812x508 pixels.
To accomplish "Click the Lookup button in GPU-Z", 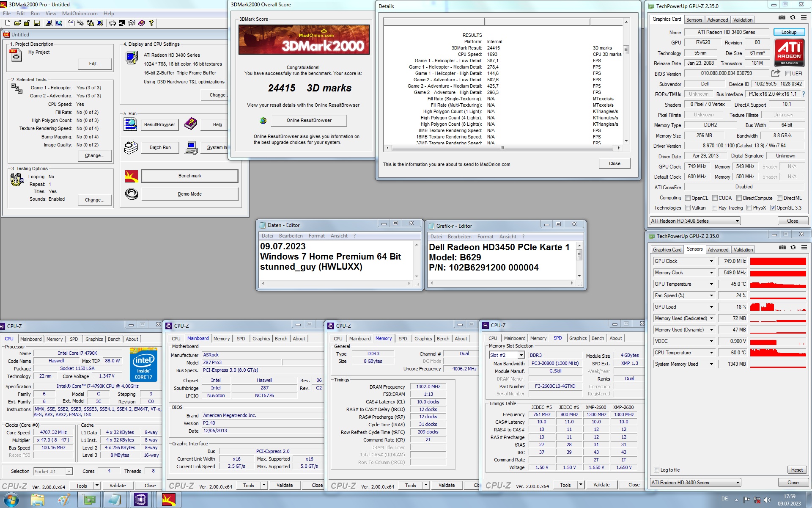I will tap(789, 32).
